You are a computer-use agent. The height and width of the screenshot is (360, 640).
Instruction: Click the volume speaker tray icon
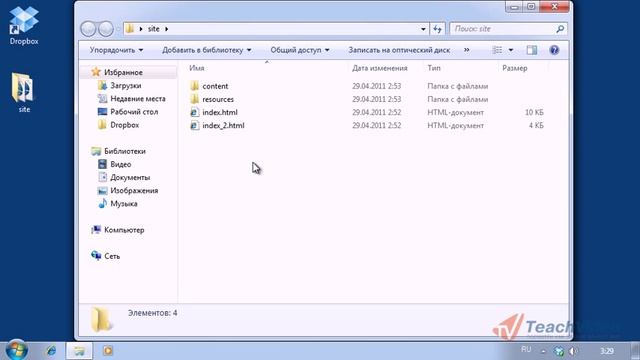[x=573, y=351]
